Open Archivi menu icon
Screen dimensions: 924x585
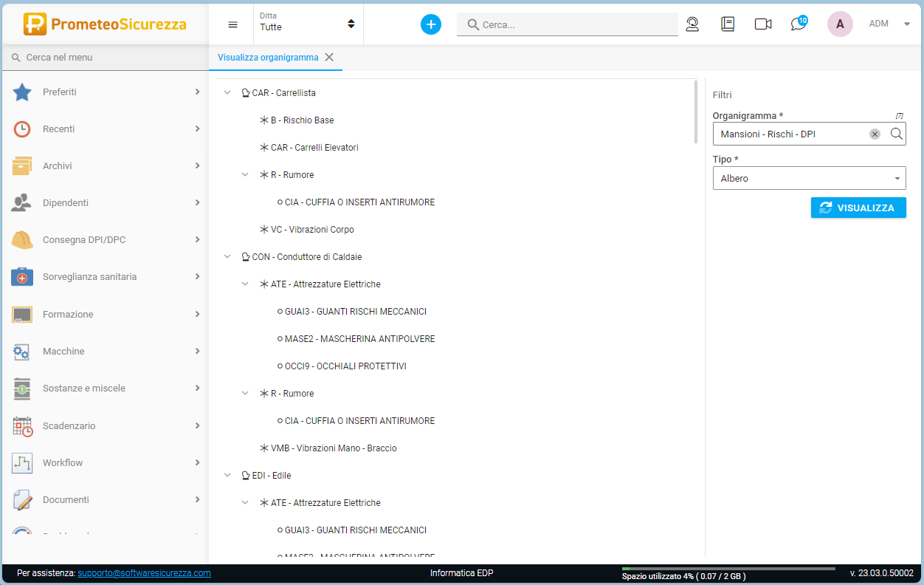pyautogui.click(x=22, y=165)
